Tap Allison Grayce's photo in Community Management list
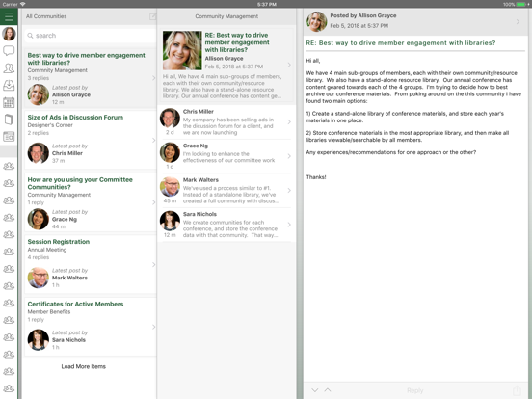 click(182, 50)
